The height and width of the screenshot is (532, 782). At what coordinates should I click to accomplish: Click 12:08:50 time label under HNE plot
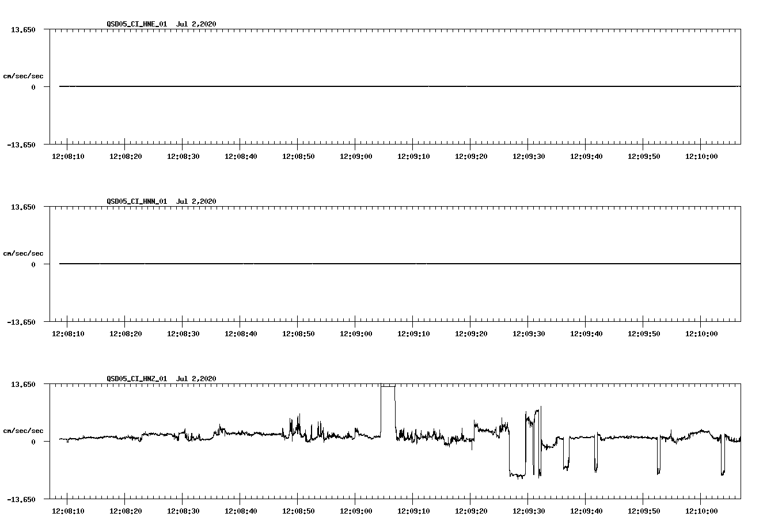click(x=298, y=157)
